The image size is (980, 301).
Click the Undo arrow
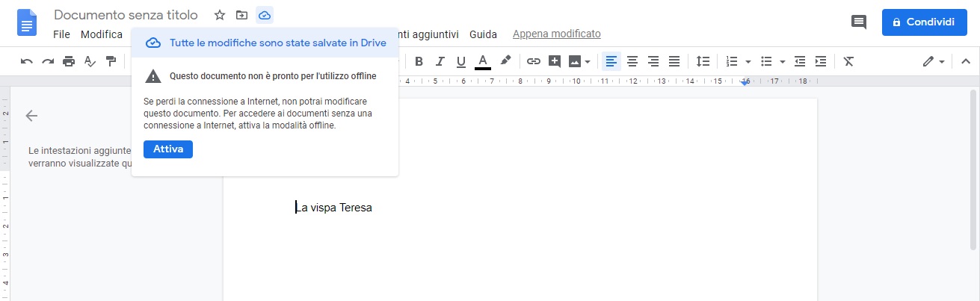click(27, 61)
